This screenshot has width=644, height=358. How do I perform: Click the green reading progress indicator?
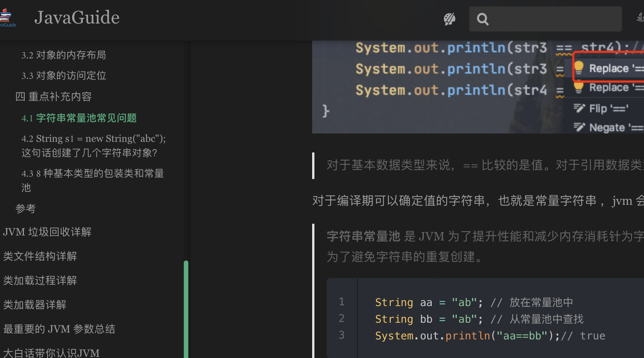[186, 307]
